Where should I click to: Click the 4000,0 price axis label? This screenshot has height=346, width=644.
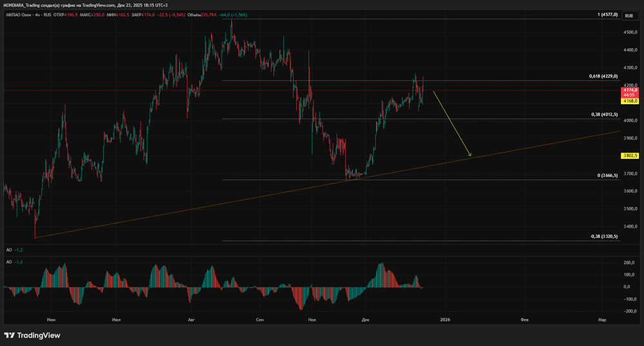[x=630, y=120]
